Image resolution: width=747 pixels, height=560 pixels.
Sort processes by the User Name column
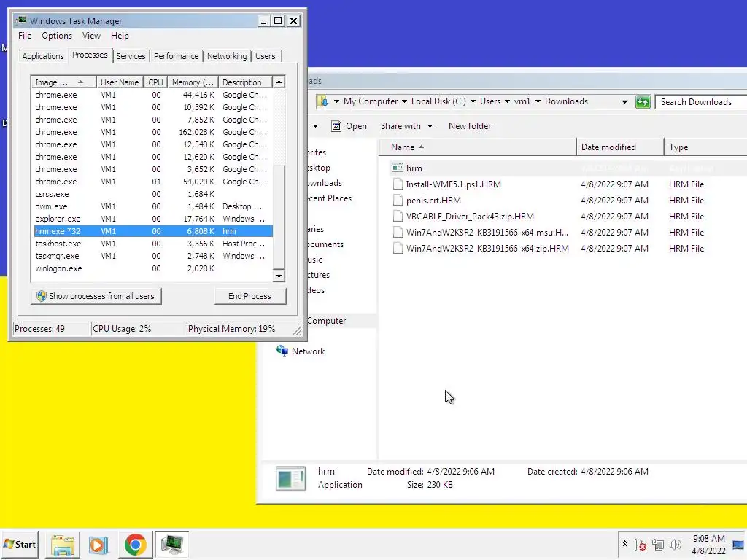coord(120,82)
